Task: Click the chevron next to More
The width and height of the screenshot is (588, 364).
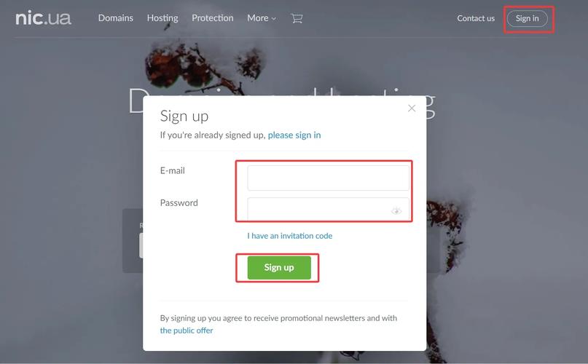Action: [x=274, y=19]
